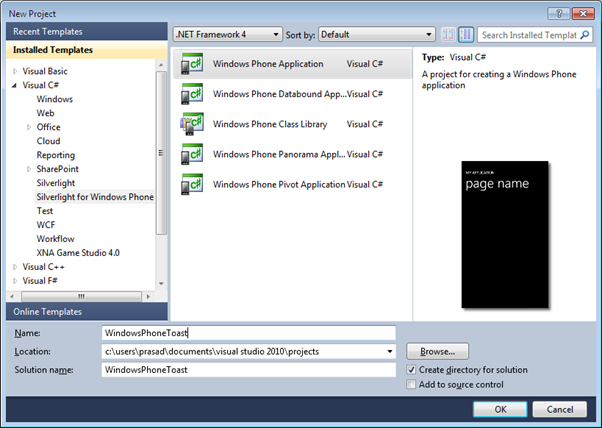This screenshot has width=602, height=428.
Task: Click the template tree horizontal scrollbar thumb
Action: click(81, 296)
